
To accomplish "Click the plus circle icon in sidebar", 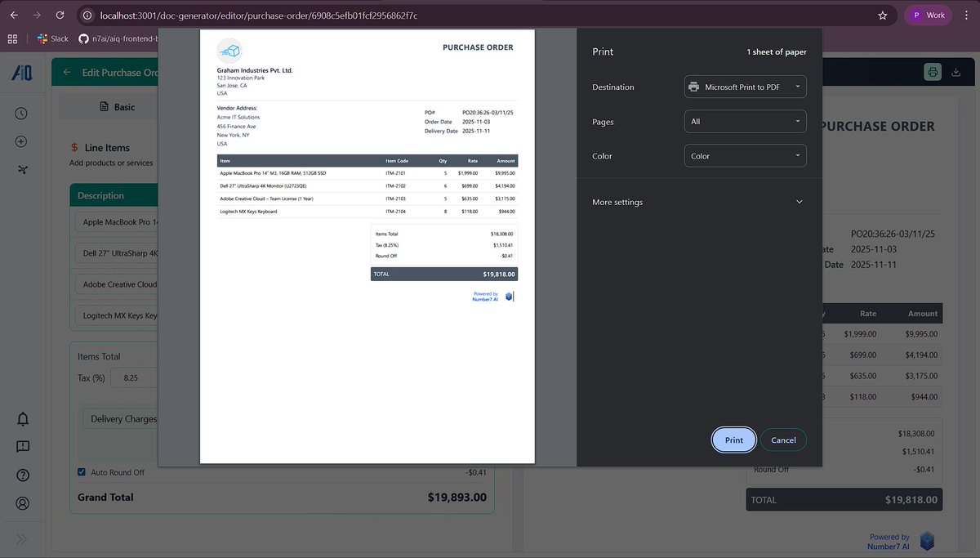I will pos(22,141).
